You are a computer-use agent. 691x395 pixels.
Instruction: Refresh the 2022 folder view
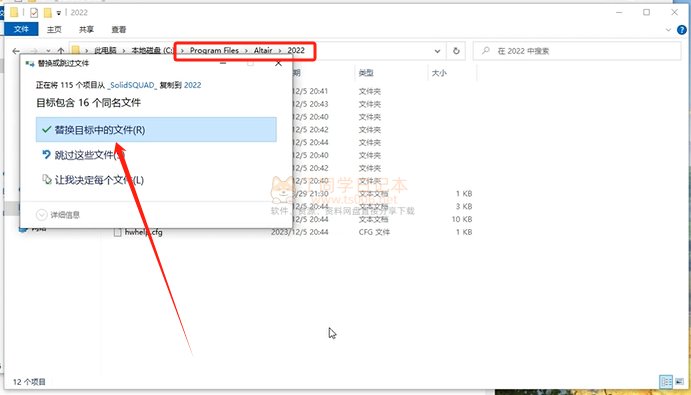[x=456, y=51]
